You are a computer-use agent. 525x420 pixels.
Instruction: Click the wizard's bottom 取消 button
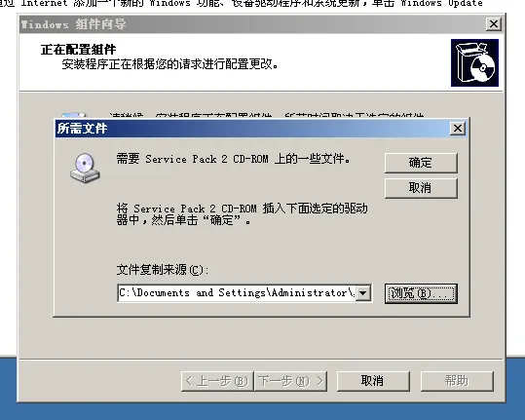(373, 381)
